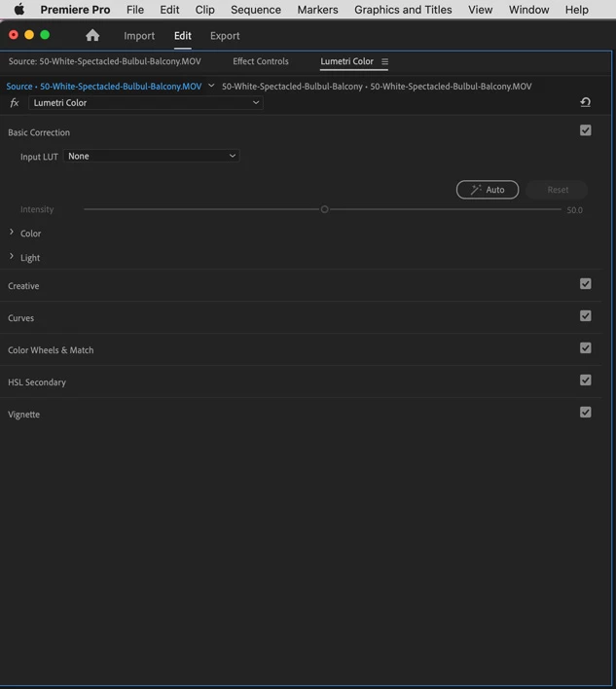The image size is (616, 689).
Task: Click the Intensity slider handle
Action: (x=324, y=209)
